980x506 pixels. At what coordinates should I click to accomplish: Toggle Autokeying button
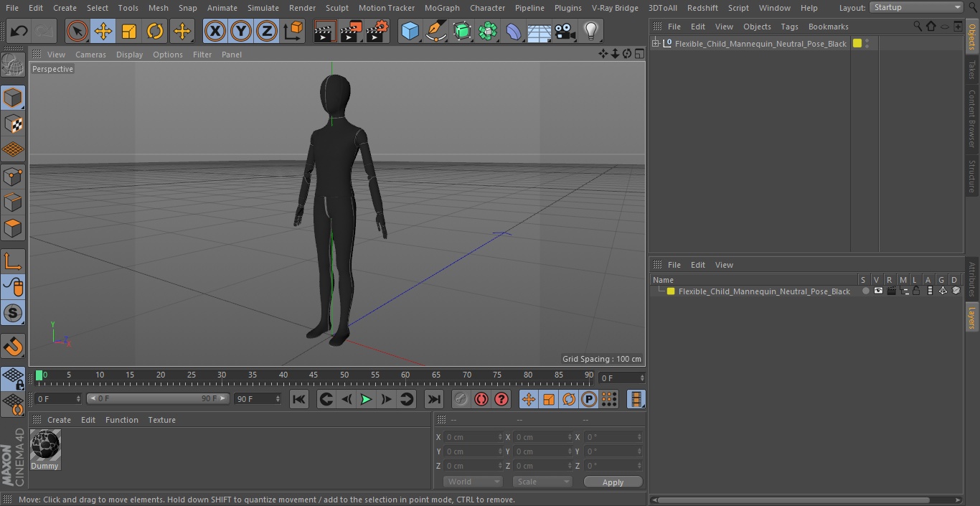[x=481, y=399]
